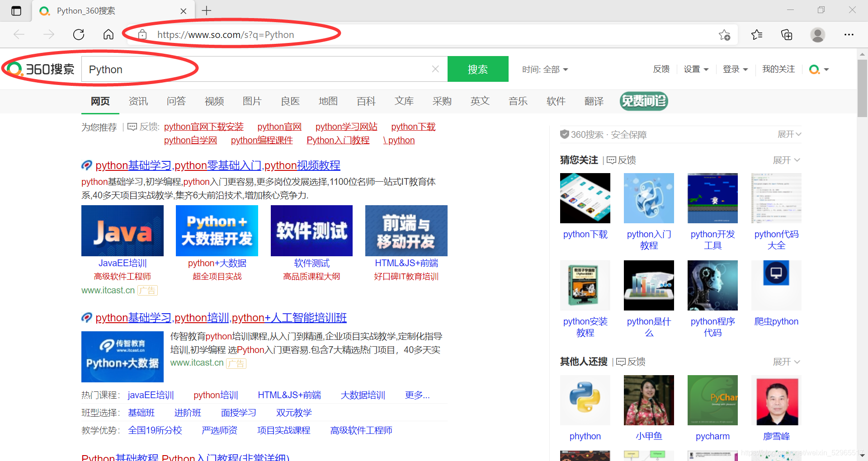The height and width of the screenshot is (461, 868).
Task: Switch to the 图片 tab
Action: tap(252, 101)
